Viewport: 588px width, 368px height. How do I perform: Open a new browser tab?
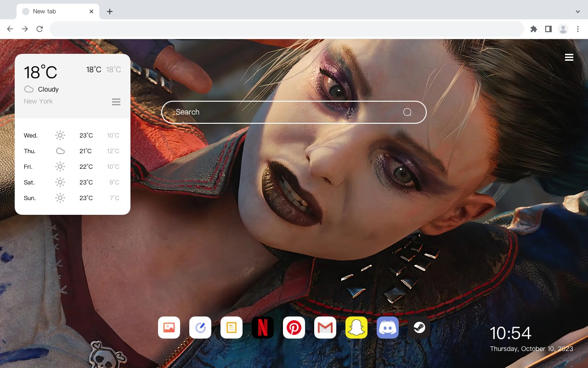(x=109, y=11)
